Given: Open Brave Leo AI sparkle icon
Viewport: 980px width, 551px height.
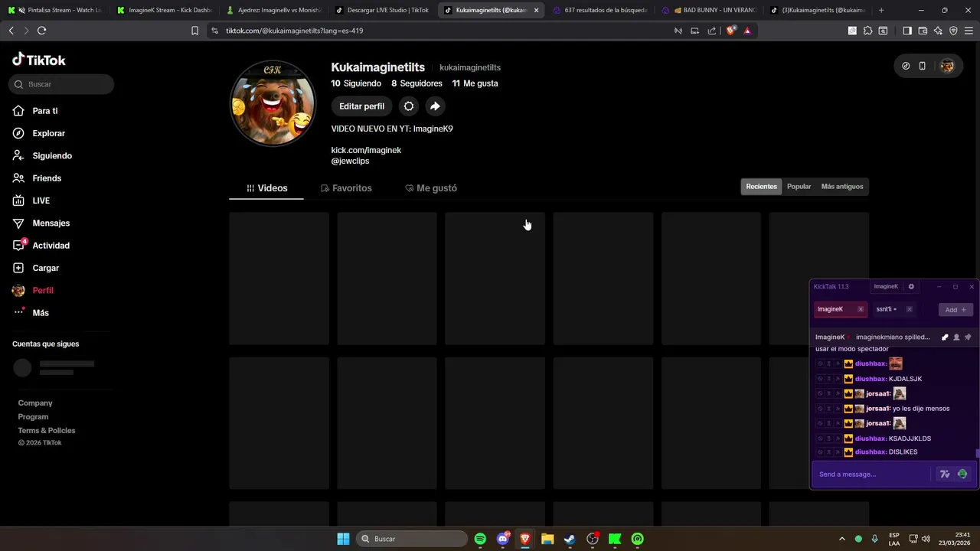Looking at the screenshot, I should [938, 31].
